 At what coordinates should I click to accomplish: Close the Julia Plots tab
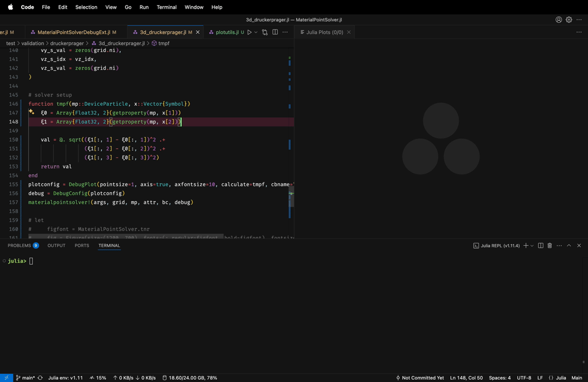[349, 32]
